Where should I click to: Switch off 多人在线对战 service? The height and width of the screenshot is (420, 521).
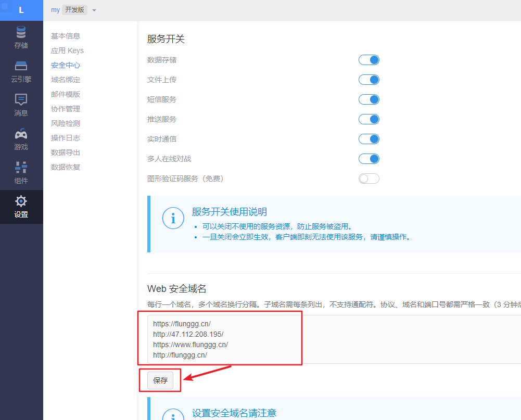369,159
